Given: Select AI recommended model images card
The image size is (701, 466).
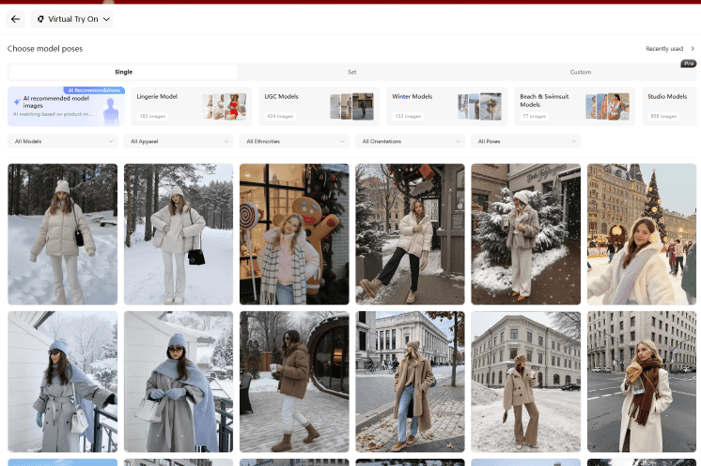Looking at the screenshot, I should click(x=66, y=106).
